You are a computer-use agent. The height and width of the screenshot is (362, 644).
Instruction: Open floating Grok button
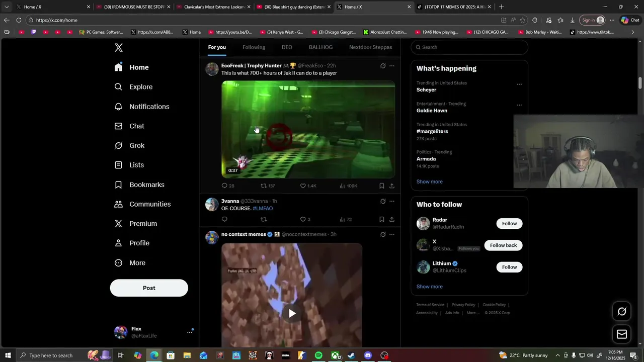[x=622, y=312]
